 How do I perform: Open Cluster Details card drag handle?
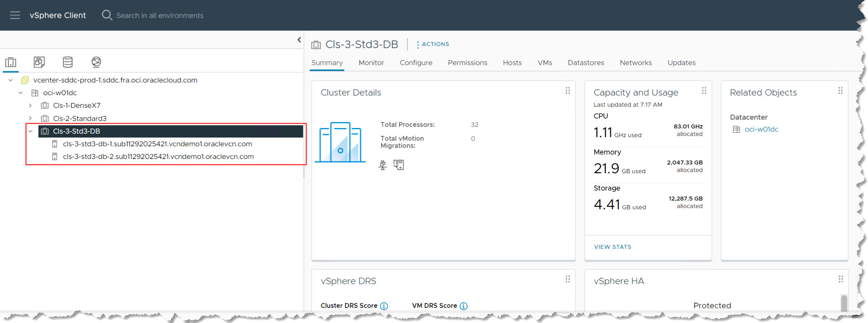tap(568, 91)
